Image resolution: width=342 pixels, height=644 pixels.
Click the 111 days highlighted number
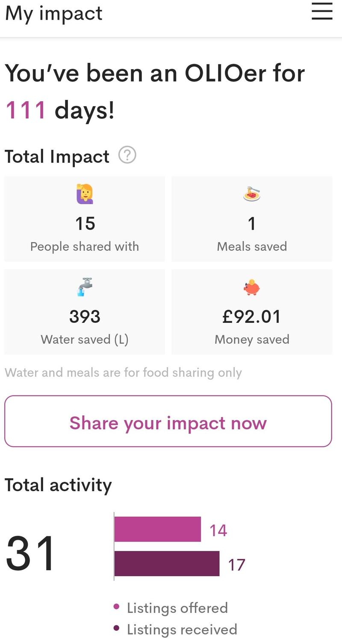click(x=26, y=110)
